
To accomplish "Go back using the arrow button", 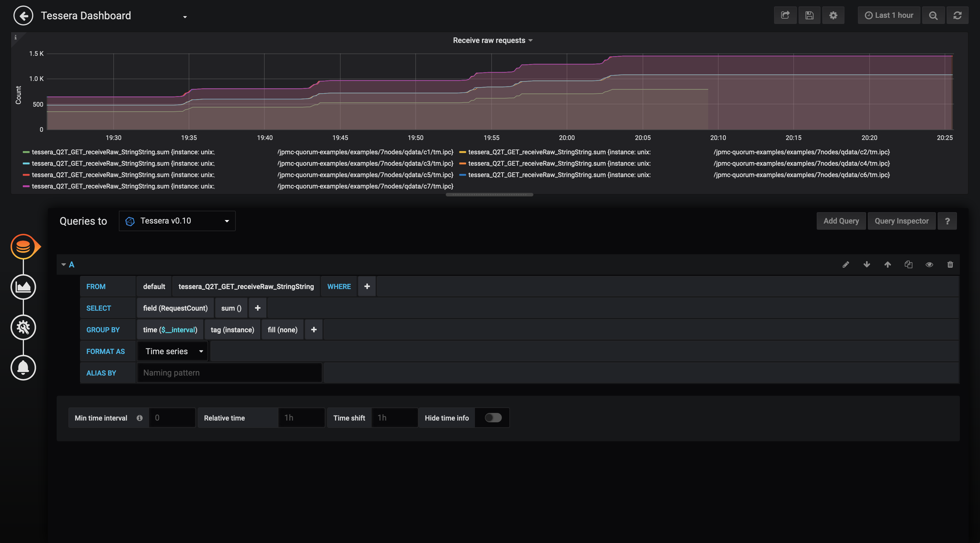I will click(23, 15).
